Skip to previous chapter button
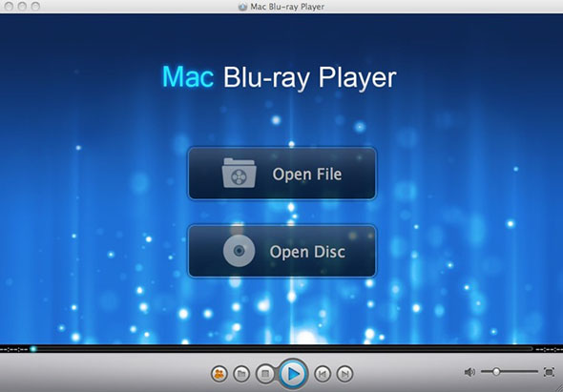Viewport: 563px width, 392px height. pyautogui.click(x=323, y=374)
